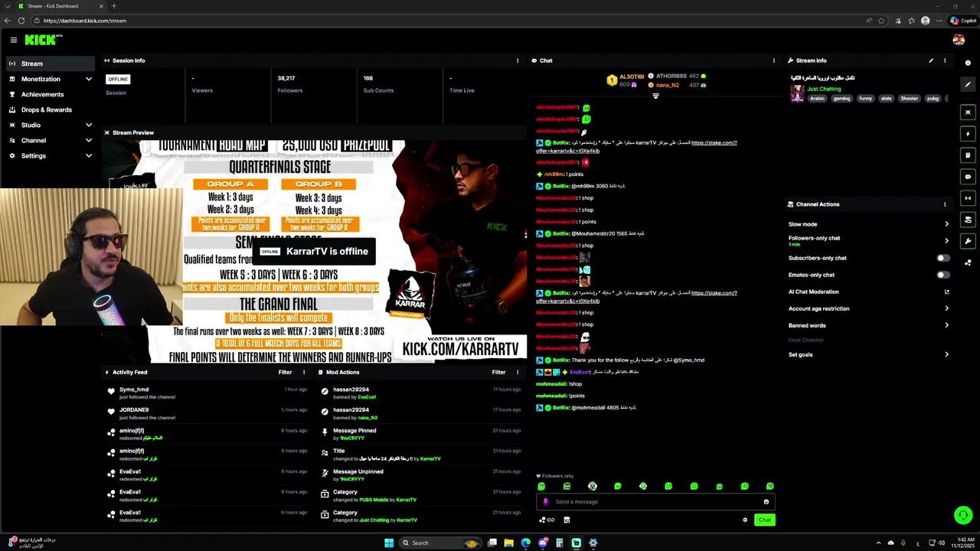
Task: Click the green Chat send button
Action: click(x=764, y=520)
